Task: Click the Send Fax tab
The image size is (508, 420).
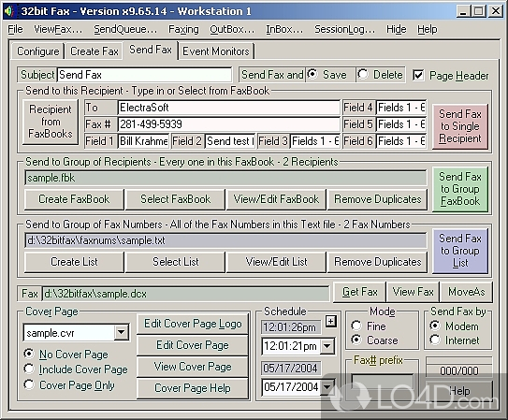Action: click(x=151, y=50)
